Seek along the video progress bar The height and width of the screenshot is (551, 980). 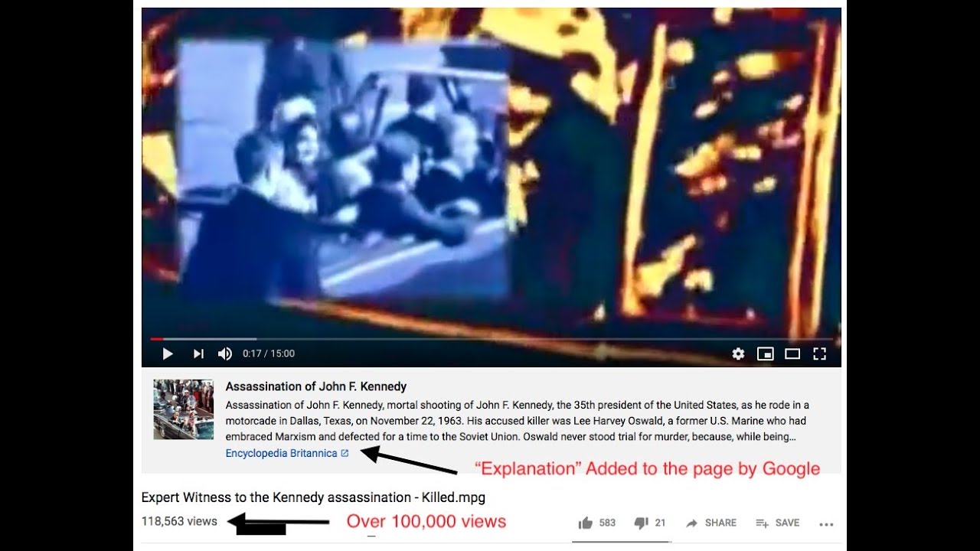(x=491, y=338)
